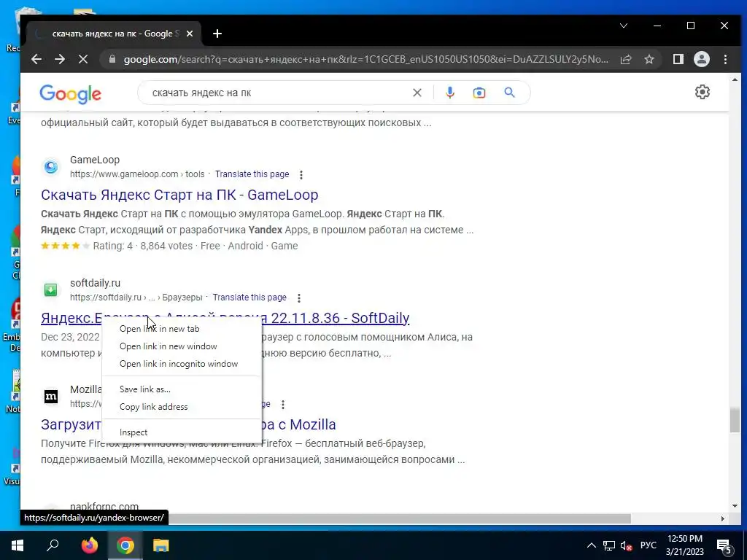Open the Mozilla result three-dot options
The width and height of the screenshot is (747, 560).
tap(282, 404)
